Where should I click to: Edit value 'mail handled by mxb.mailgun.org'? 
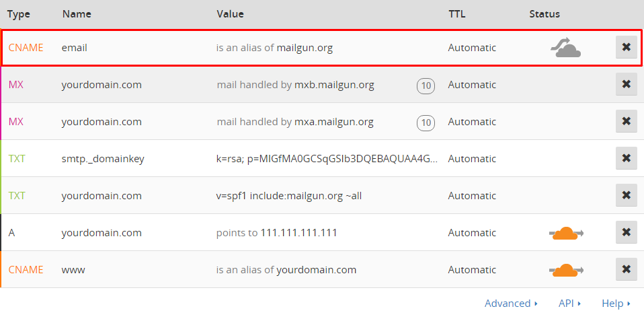(x=296, y=85)
